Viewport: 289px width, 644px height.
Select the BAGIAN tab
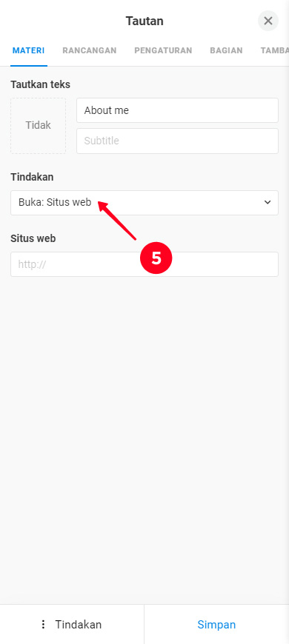coord(226,50)
